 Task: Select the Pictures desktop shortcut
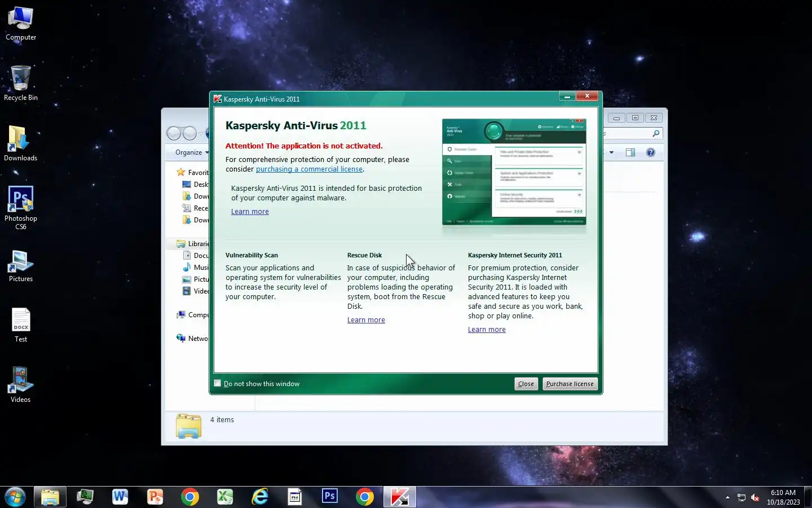21,265
